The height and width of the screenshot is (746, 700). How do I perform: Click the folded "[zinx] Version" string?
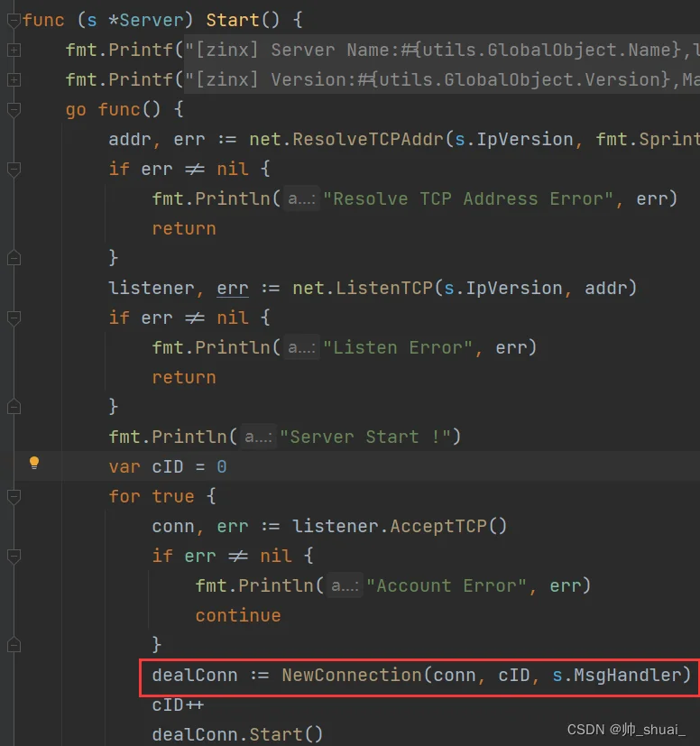(442, 79)
